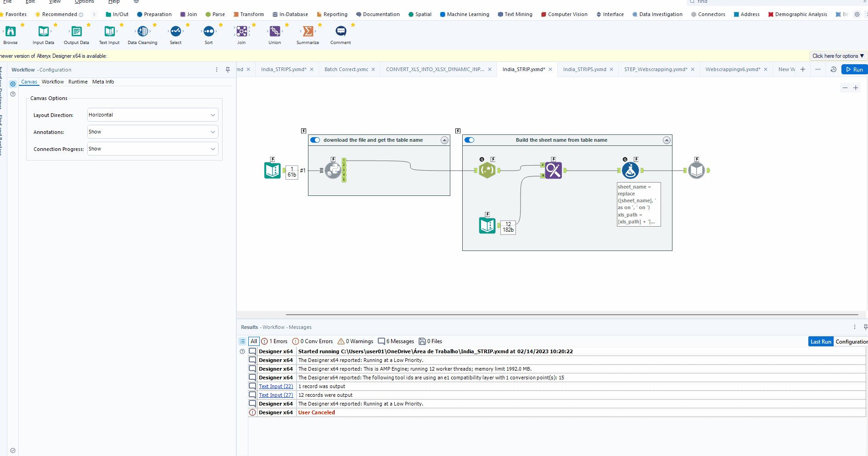Screen dimensions: 868x456
Task: Select the Summarize tool
Action: [x=307, y=32]
